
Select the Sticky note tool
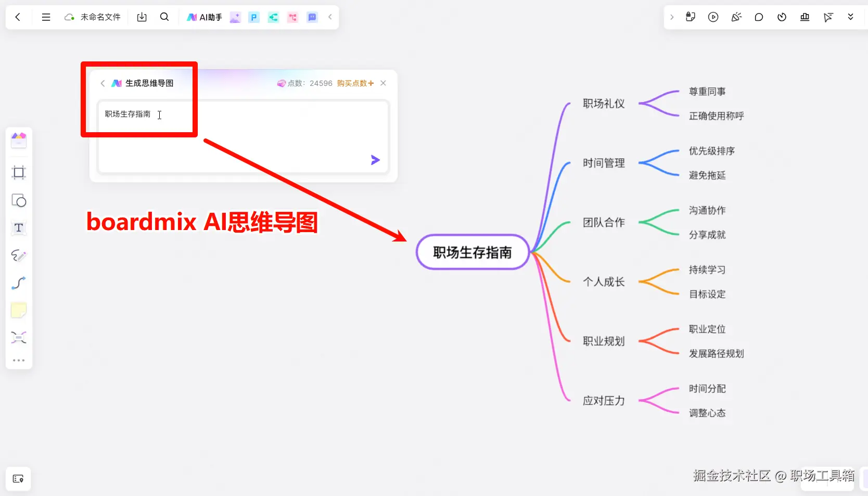tap(19, 311)
